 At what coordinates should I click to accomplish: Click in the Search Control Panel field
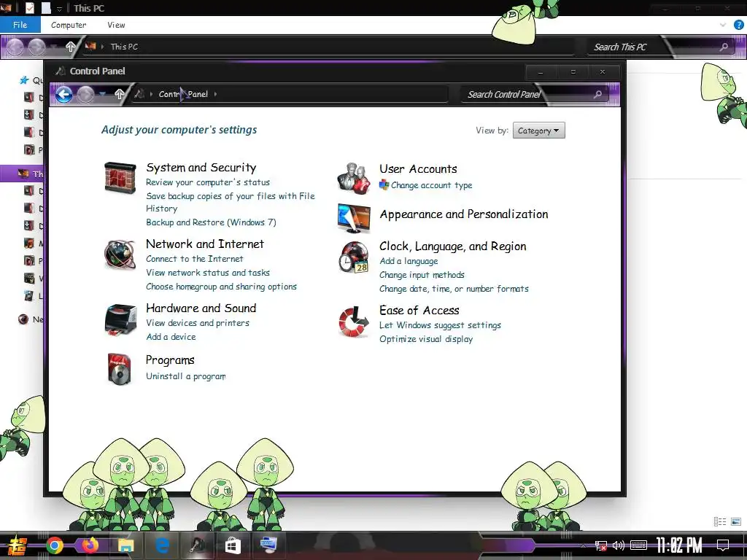(527, 94)
